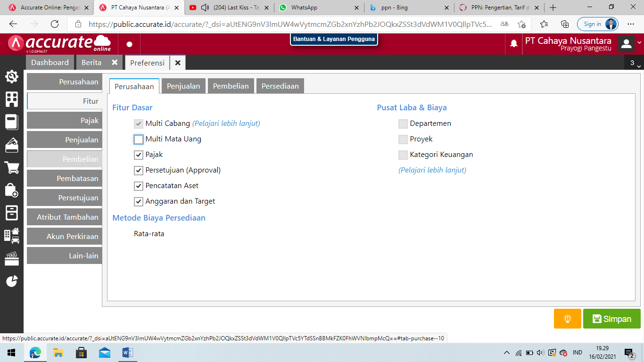Toggle the Pajak feature checkbox
Screen dimensions: 644x362
139,155
